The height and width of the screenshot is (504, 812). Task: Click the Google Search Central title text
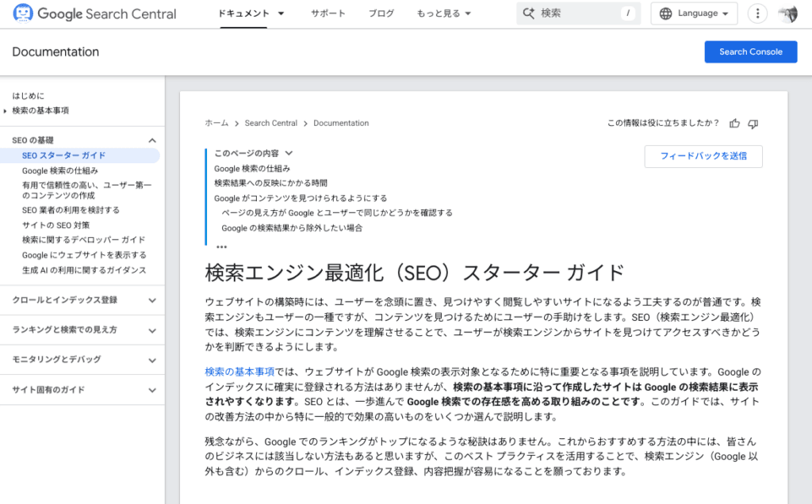pyautogui.click(x=107, y=14)
